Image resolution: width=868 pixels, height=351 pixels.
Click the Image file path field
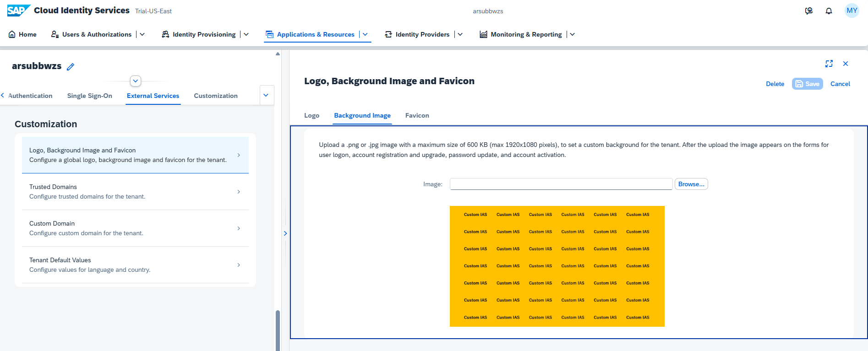coord(561,184)
